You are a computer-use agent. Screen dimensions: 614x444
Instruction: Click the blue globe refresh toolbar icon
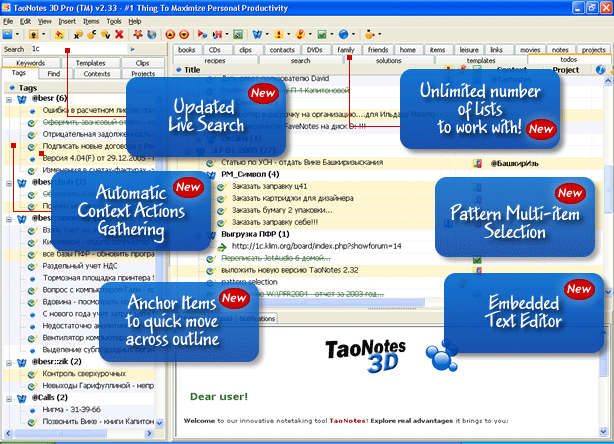(152, 34)
